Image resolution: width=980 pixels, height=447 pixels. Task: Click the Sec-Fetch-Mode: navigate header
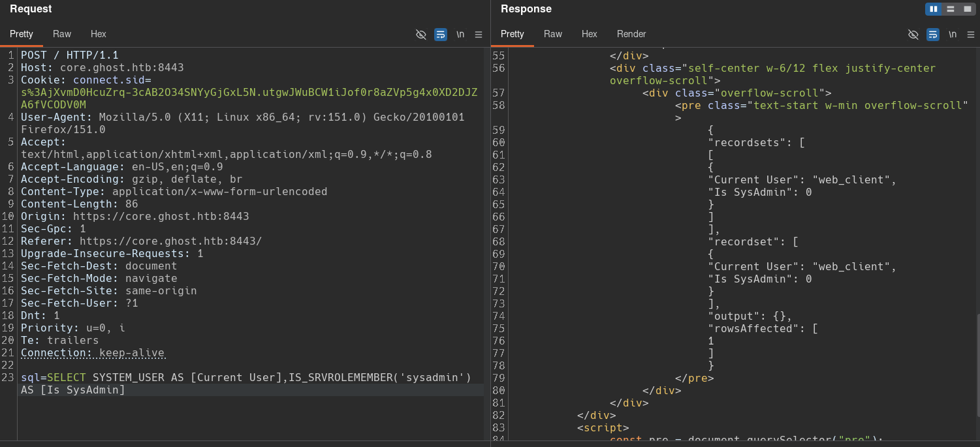coord(99,279)
